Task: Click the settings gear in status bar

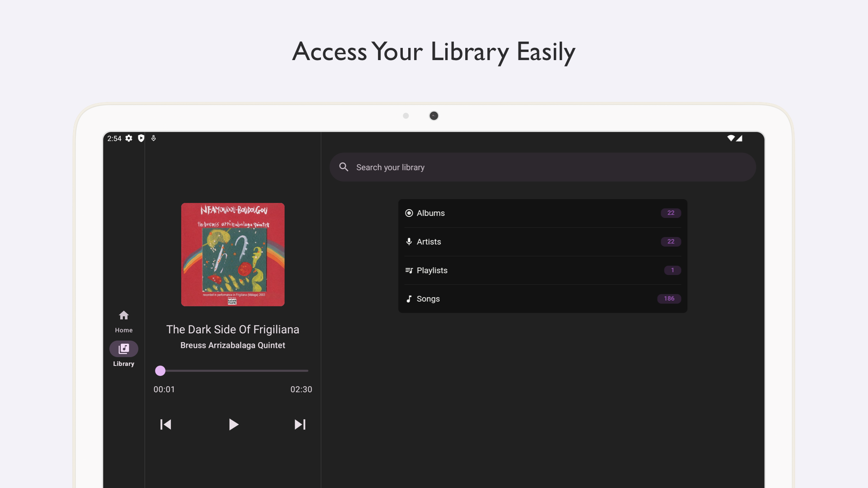Action: tap(129, 138)
